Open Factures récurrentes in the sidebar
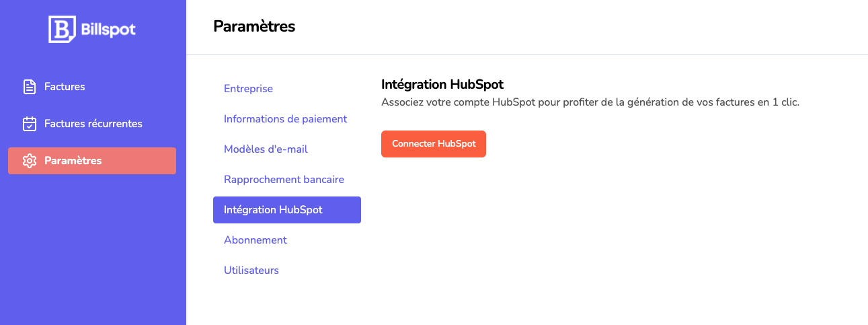The width and height of the screenshot is (868, 325). (x=92, y=124)
